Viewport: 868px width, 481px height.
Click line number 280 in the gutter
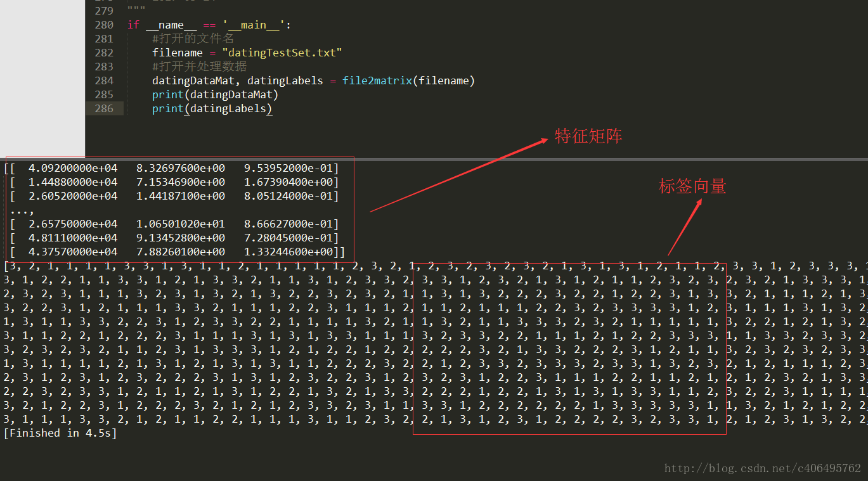tap(104, 25)
